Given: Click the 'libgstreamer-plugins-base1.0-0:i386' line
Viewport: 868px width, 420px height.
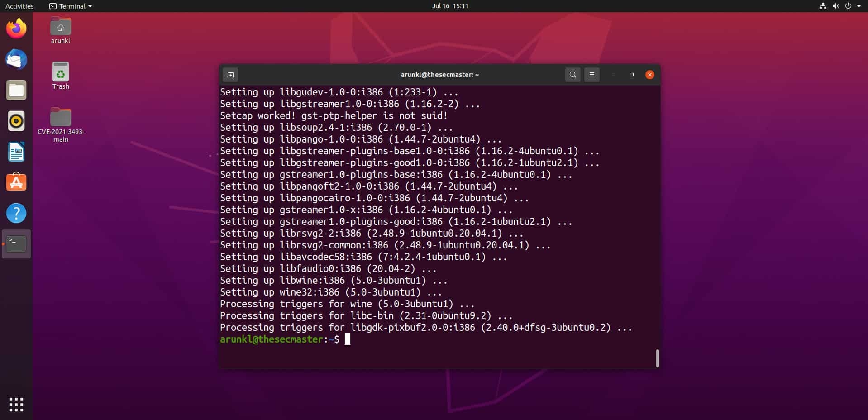Looking at the screenshot, I should [410, 151].
